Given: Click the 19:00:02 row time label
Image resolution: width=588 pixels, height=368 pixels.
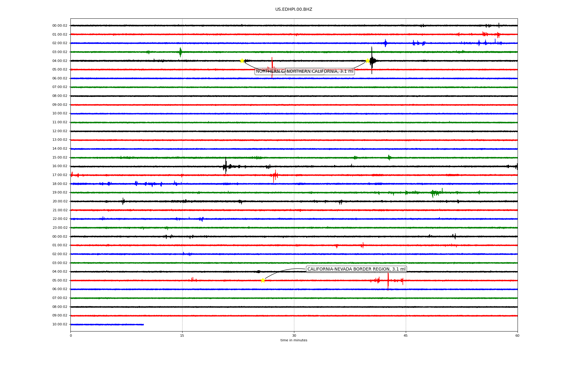Looking at the screenshot, I should click(60, 193).
